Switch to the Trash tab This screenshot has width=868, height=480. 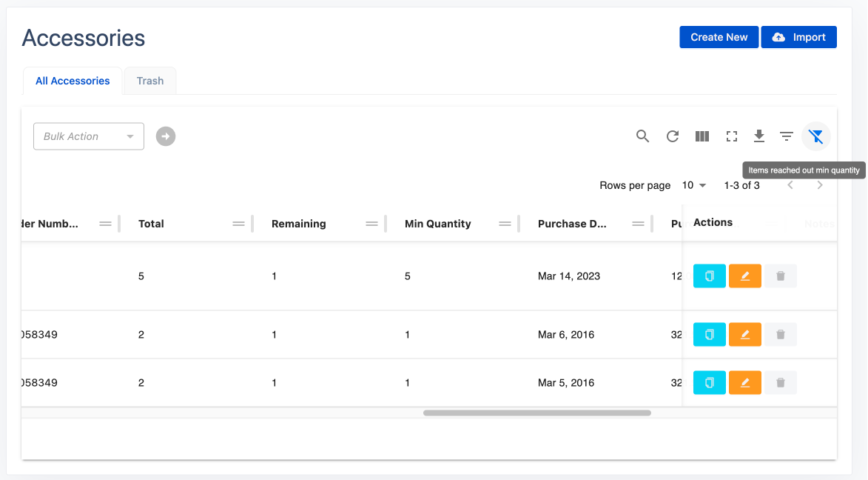[150, 81]
